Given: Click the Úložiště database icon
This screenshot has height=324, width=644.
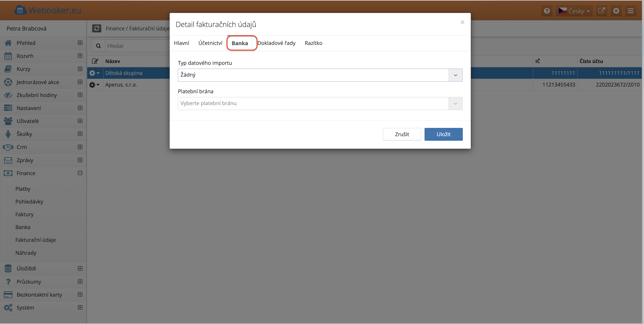Looking at the screenshot, I should [8, 268].
